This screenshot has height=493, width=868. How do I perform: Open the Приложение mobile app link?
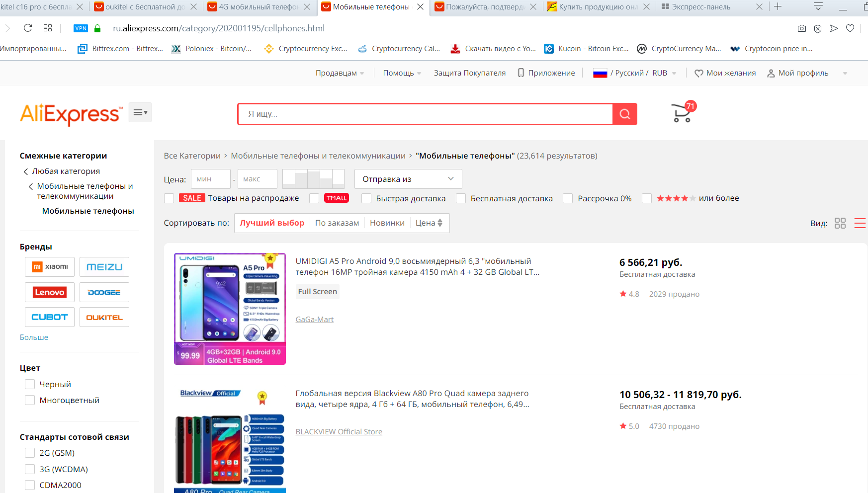(x=546, y=73)
